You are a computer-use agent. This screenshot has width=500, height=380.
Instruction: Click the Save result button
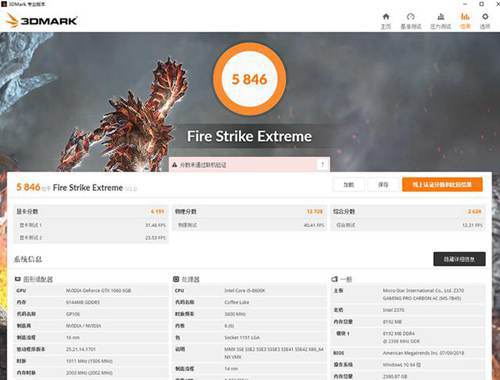(383, 185)
